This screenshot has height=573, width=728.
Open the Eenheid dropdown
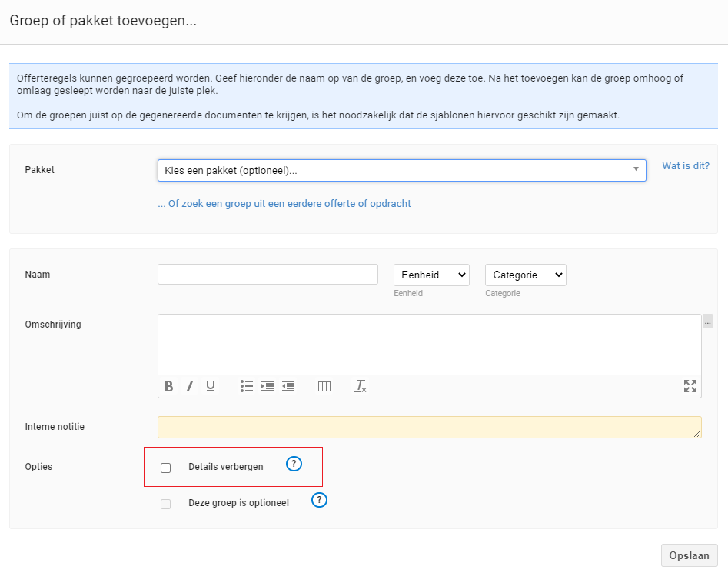431,275
